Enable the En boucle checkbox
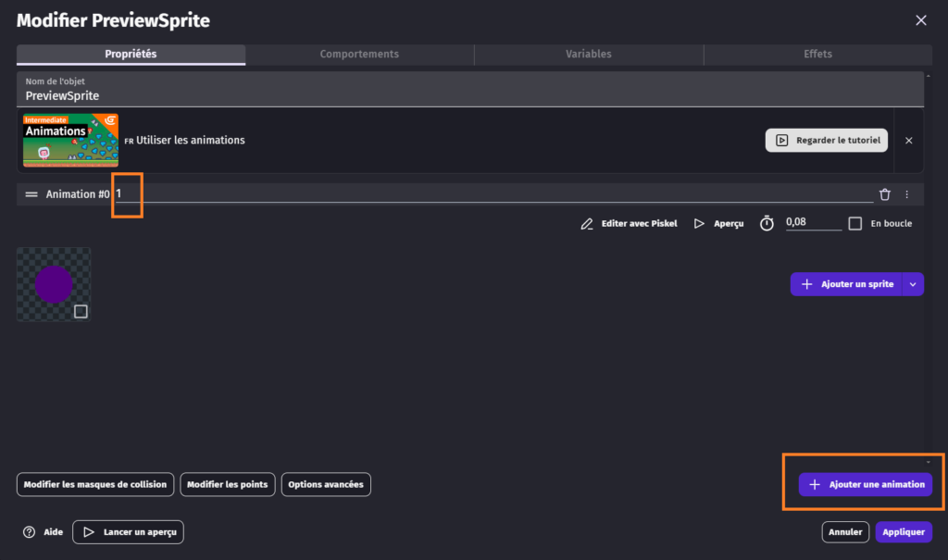Screen dimensions: 948x560 tap(855, 224)
